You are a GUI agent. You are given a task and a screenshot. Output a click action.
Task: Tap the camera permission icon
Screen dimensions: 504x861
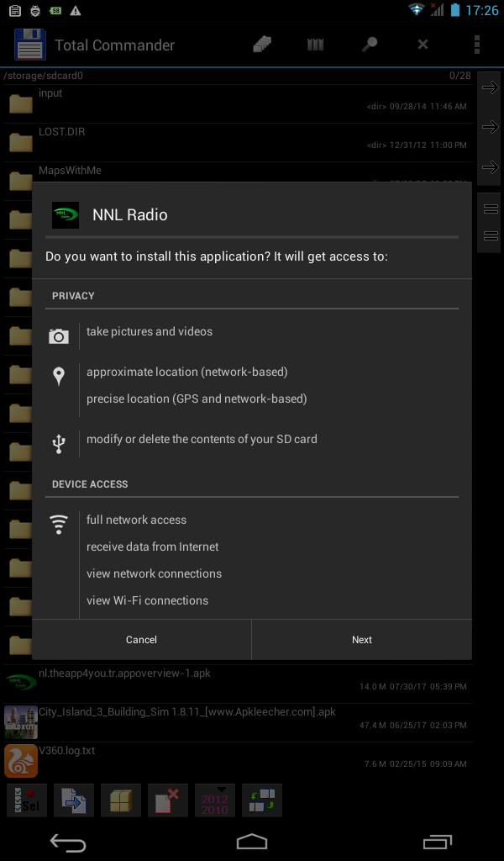(59, 336)
